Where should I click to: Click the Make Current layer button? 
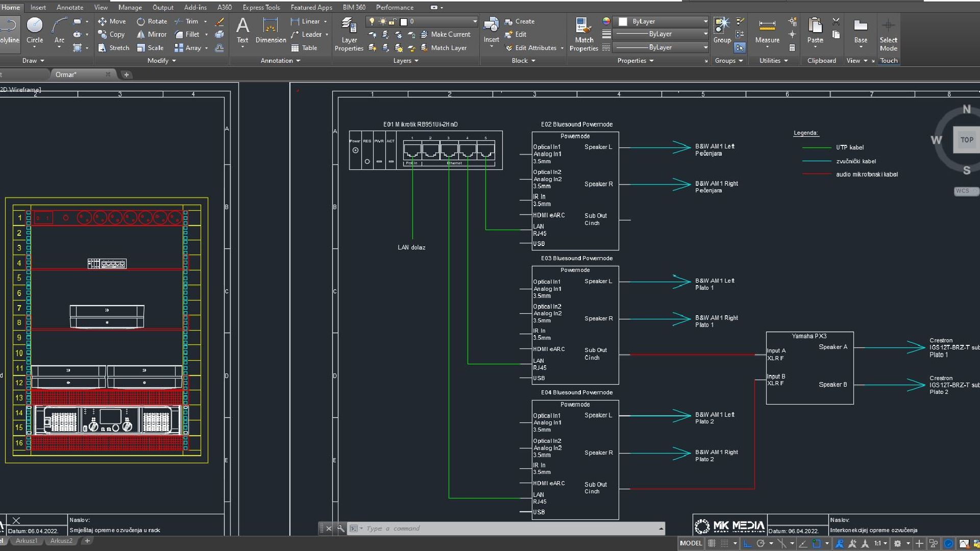click(445, 34)
